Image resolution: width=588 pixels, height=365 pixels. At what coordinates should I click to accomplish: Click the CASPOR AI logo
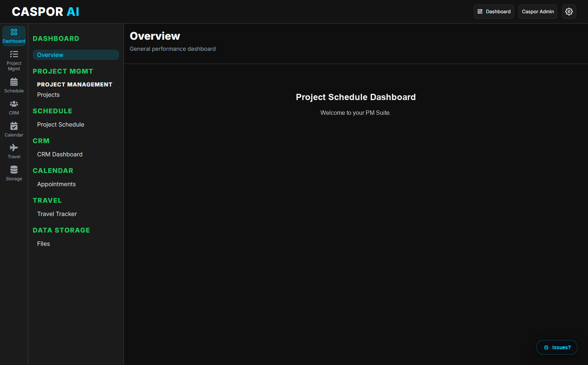coord(46,12)
